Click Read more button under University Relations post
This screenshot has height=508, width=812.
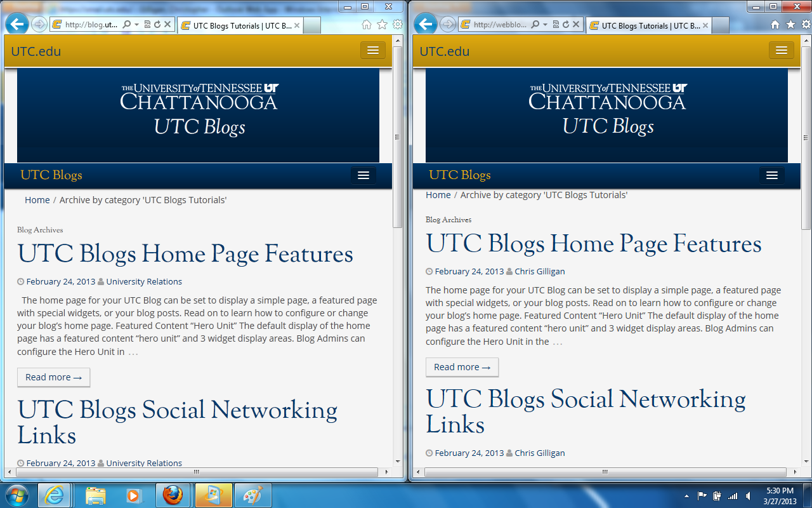(53, 377)
